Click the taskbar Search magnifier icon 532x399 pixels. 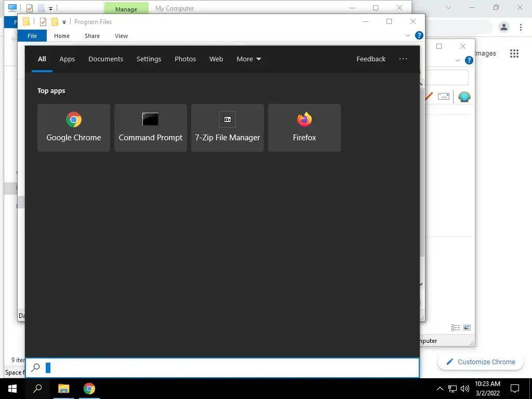pos(37,389)
